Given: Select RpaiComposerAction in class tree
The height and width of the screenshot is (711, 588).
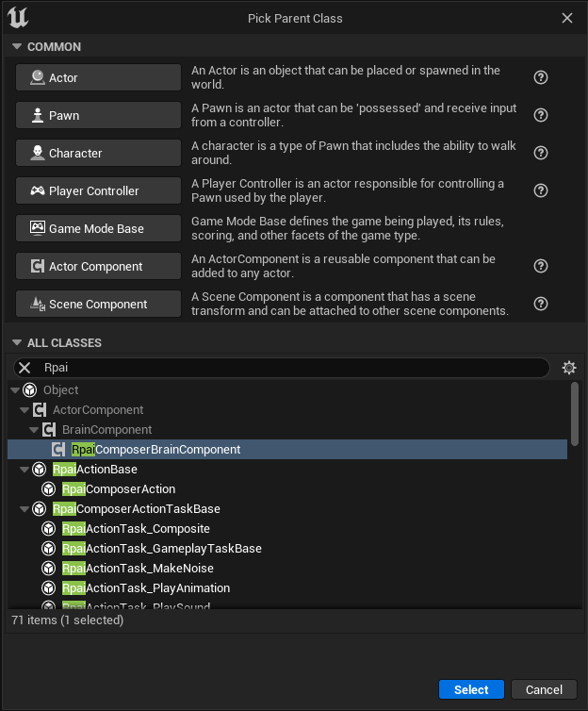Looking at the screenshot, I should click(x=118, y=489).
